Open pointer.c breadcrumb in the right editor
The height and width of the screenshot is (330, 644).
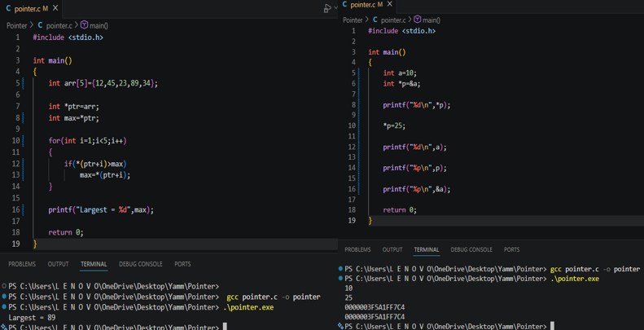click(x=393, y=20)
